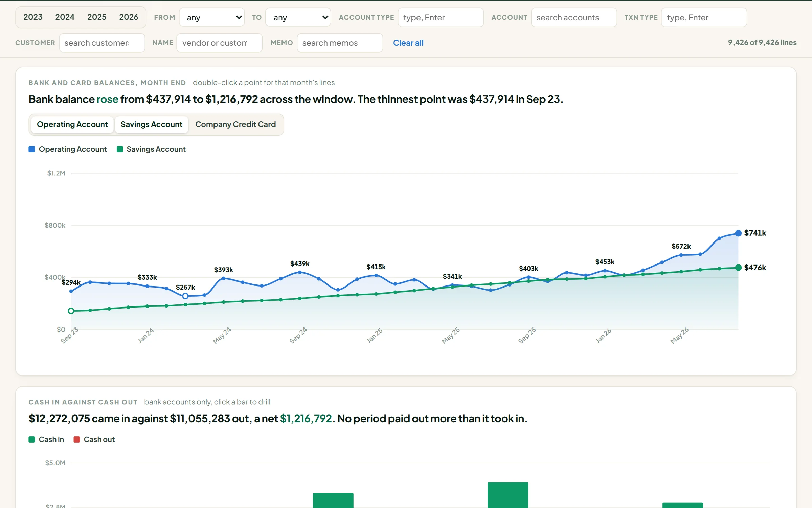Toggle the Operating Account series button
Image resolution: width=812 pixels, height=508 pixels.
(x=72, y=124)
